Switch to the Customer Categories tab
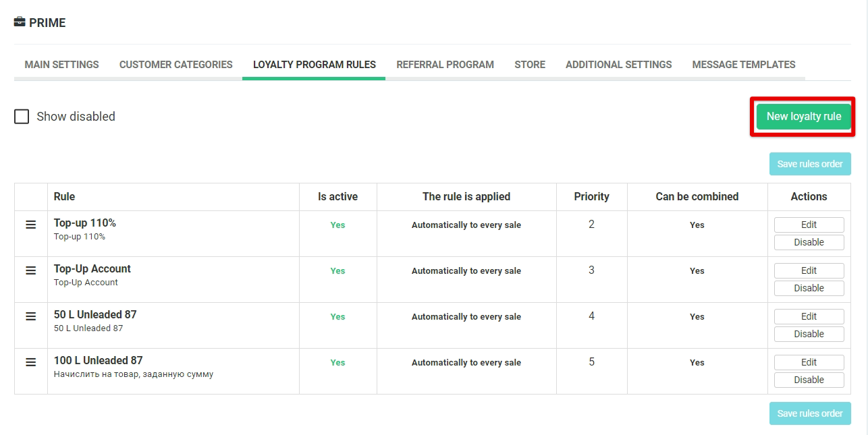The image size is (868, 435). click(175, 65)
